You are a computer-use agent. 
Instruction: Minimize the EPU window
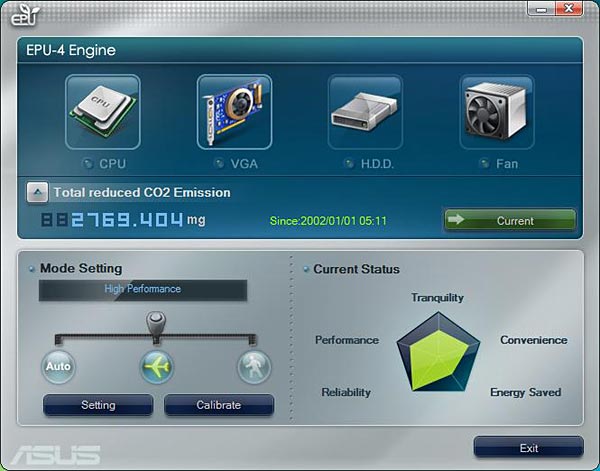click(x=541, y=8)
